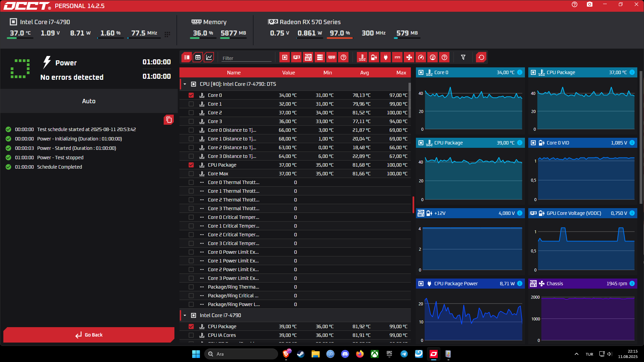Check the CPU IA Cores checkbox

pos(191,335)
